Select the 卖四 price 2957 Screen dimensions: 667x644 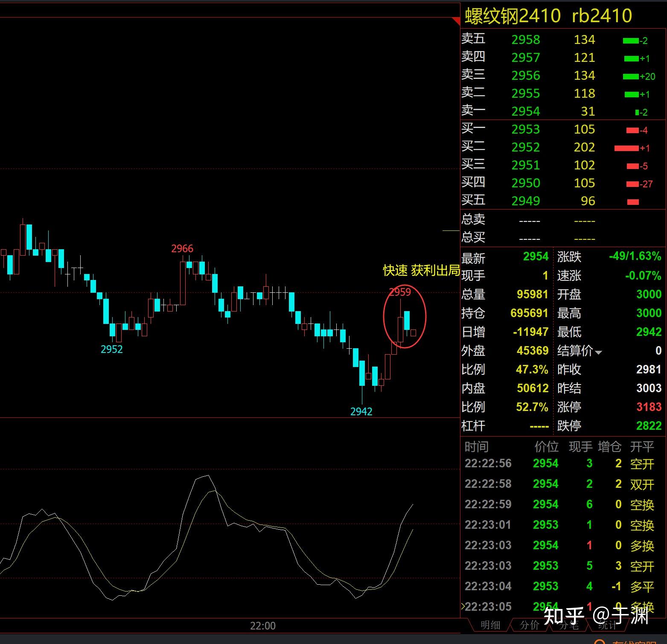coord(526,58)
